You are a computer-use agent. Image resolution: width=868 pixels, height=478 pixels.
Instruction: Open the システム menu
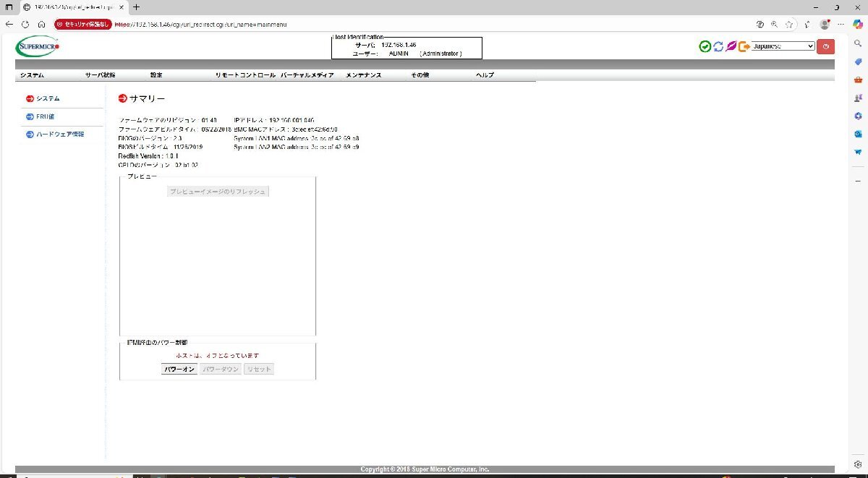[x=32, y=75]
